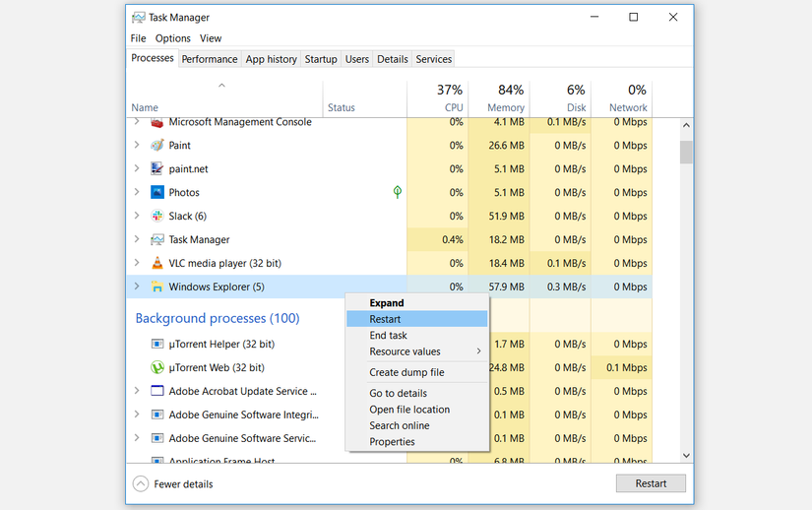
Task: Click the Restart button at bottom right
Action: pos(651,483)
